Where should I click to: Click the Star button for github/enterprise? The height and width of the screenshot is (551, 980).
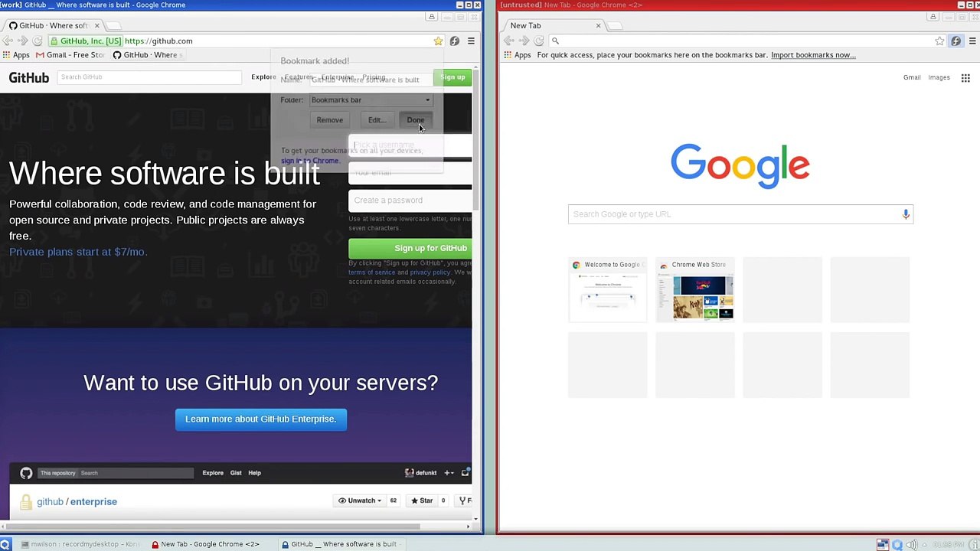422,500
